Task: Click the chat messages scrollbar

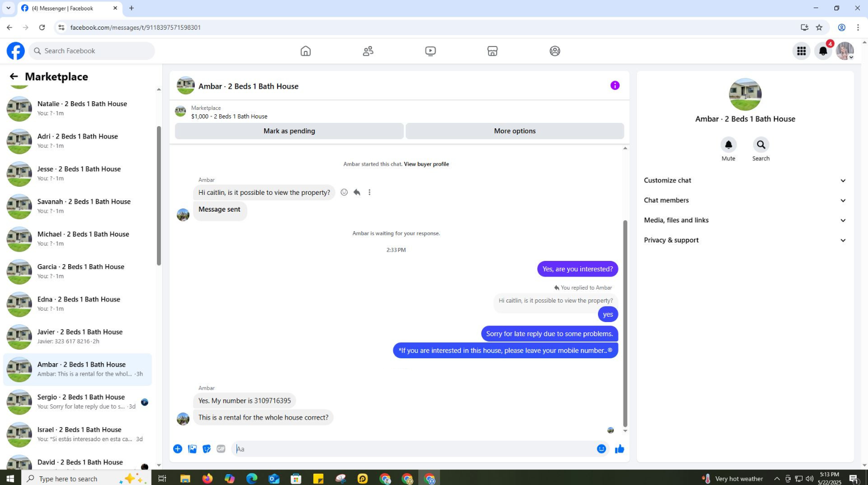Action: coord(625,324)
